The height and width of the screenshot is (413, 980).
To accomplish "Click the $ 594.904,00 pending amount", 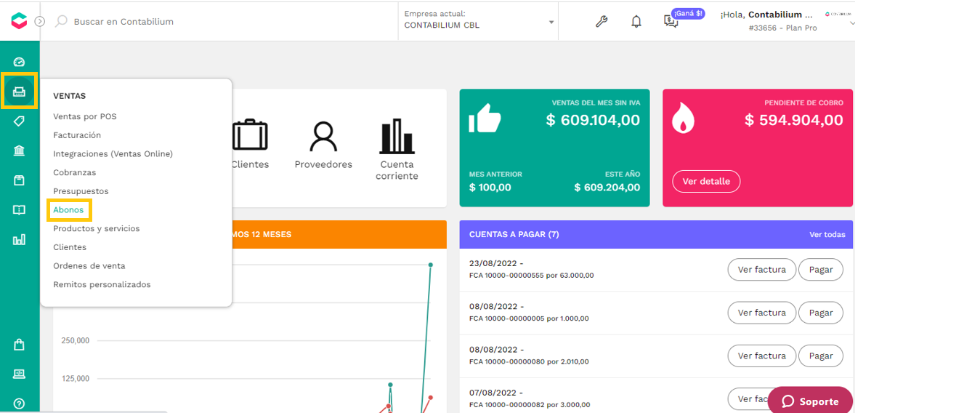I will 794,120.
